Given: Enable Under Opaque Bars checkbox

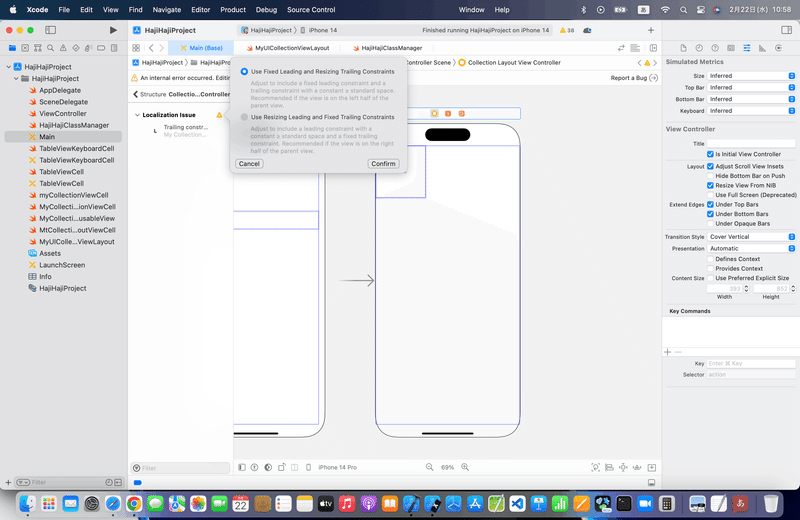Looking at the screenshot, I should click(x=710, y=224).
